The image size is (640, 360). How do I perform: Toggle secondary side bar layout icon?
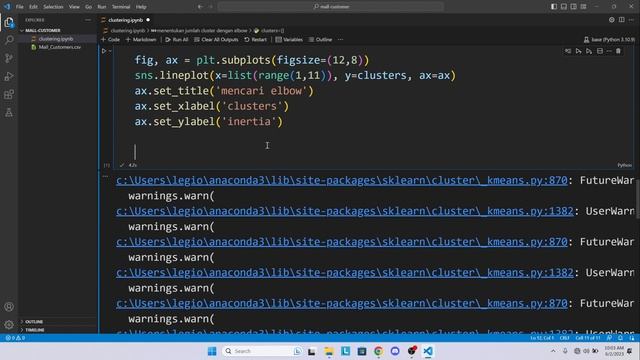click(573, 7)
